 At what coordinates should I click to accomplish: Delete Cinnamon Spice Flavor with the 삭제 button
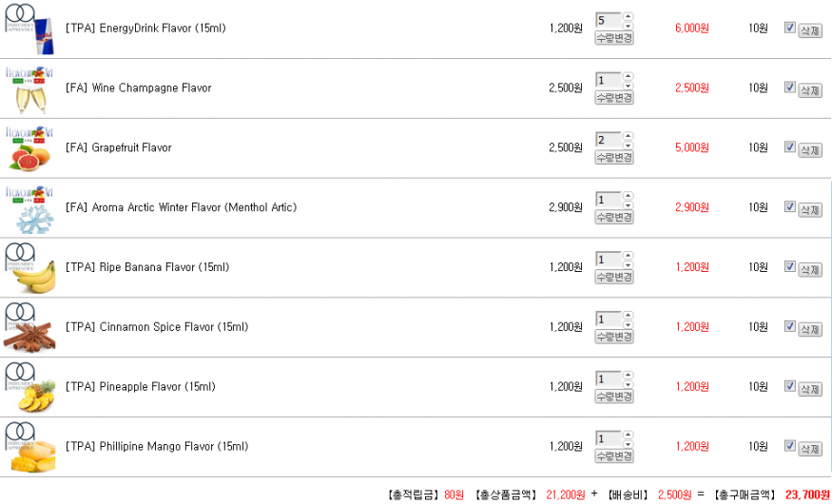(x=810, y=329)
